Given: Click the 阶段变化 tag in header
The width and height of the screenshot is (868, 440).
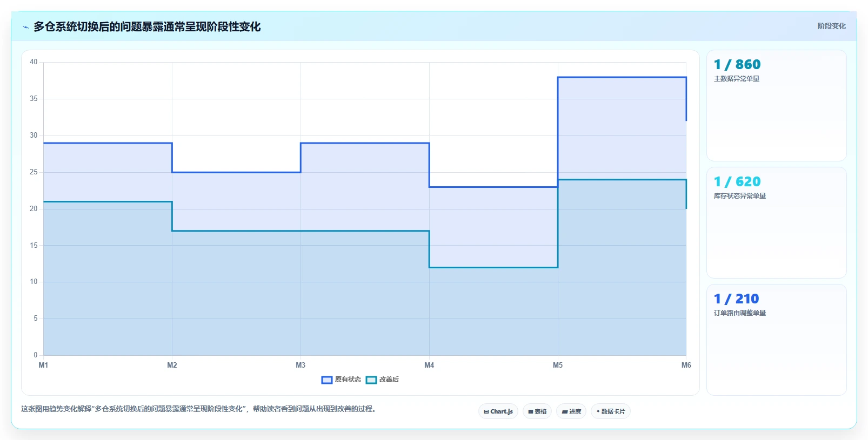Looking at the screenshot, I should coord(831,26).
